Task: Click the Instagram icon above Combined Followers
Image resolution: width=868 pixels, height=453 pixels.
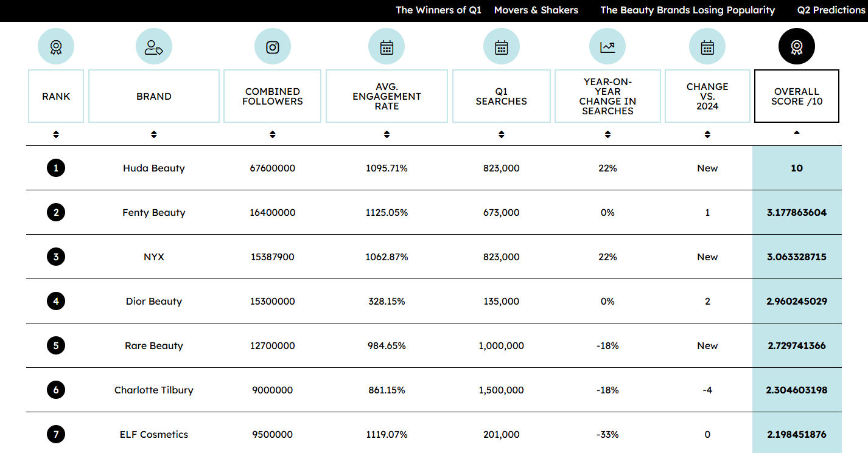Action: (x=273, y=47)
